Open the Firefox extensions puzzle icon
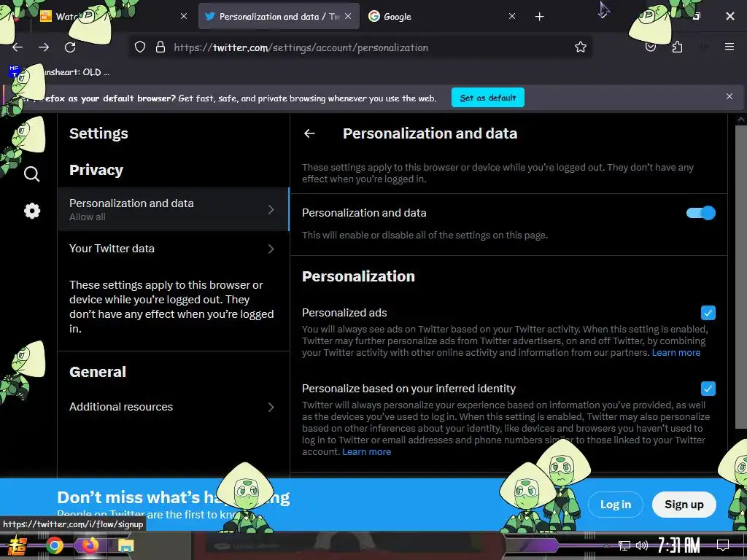 pyautogui.click(x=677, y=47)
